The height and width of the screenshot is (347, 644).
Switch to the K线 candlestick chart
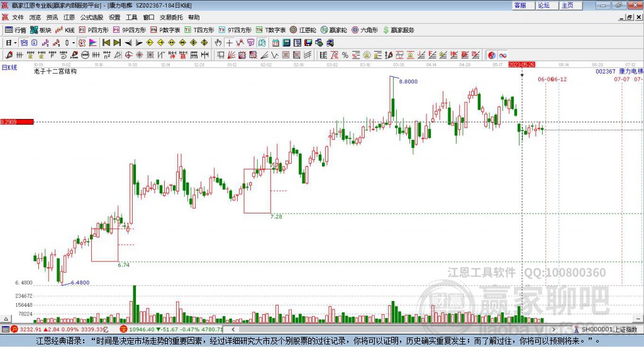click(x=65, y=30)
